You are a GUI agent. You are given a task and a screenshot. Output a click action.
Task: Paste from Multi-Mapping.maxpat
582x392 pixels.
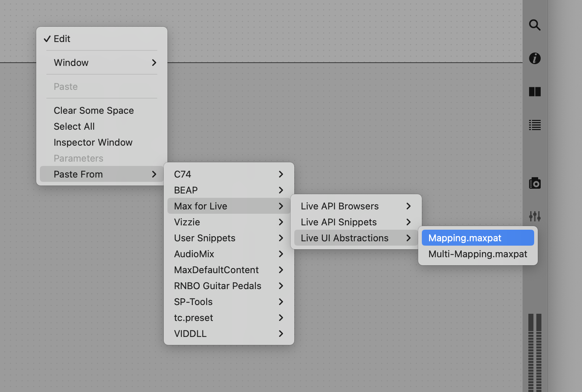(x=478, y=254)
